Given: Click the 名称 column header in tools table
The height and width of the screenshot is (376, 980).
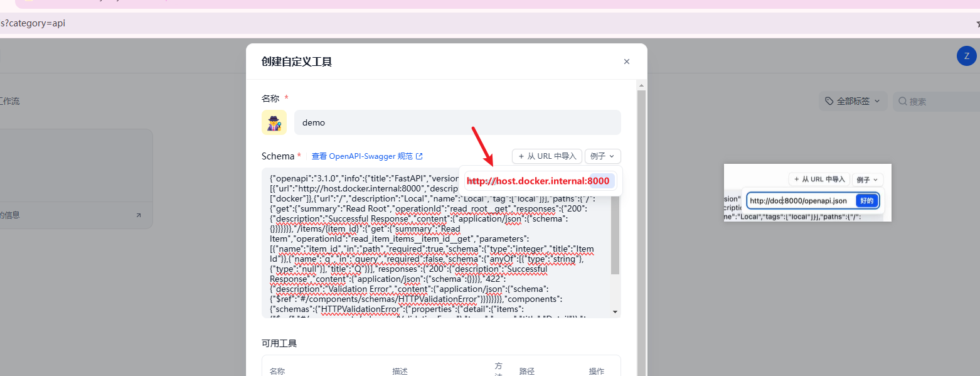Looking at the screenshot, I should (x=277, y=371).
